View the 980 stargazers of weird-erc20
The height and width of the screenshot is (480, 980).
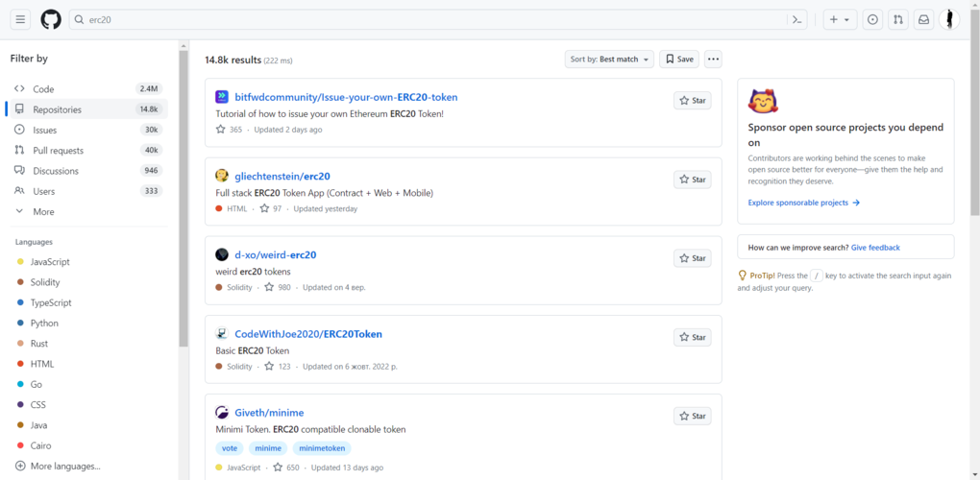pyautogui.click(x=278, y=288)
